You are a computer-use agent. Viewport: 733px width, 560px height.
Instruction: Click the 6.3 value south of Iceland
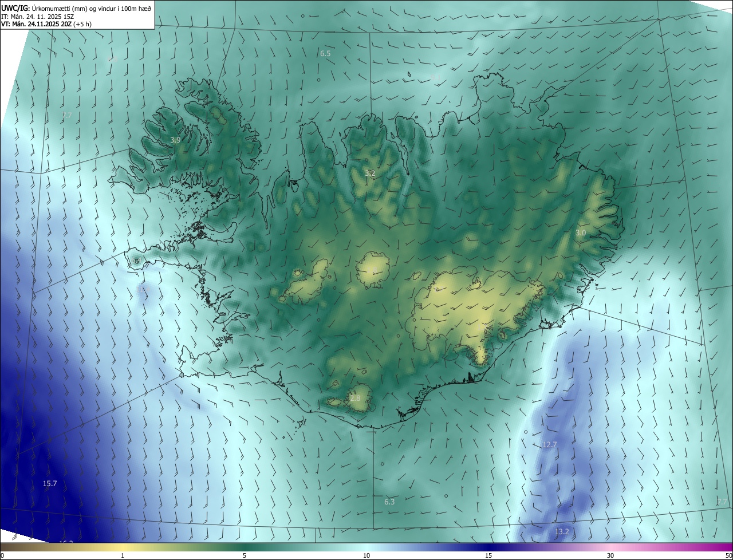coord(389,502)
